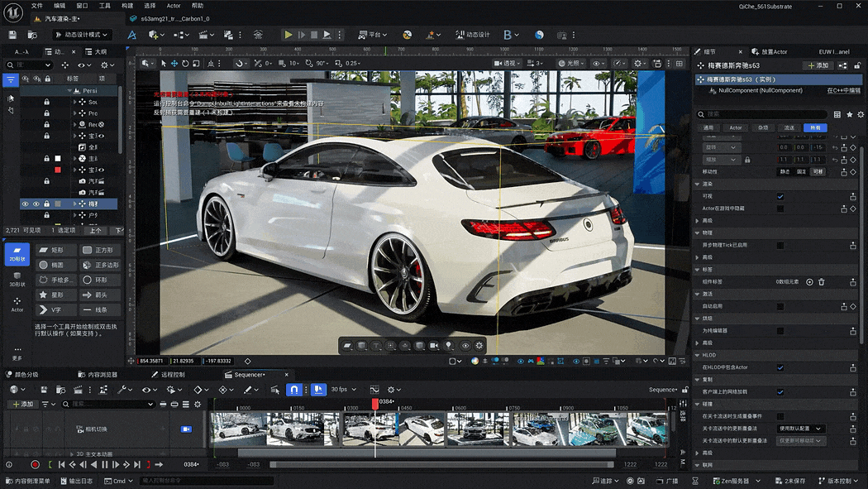The width and height of the screenshot is (868, 489).
Task: Click the blue camera lock on 相机切换 track
Action: tap(186, 429)
